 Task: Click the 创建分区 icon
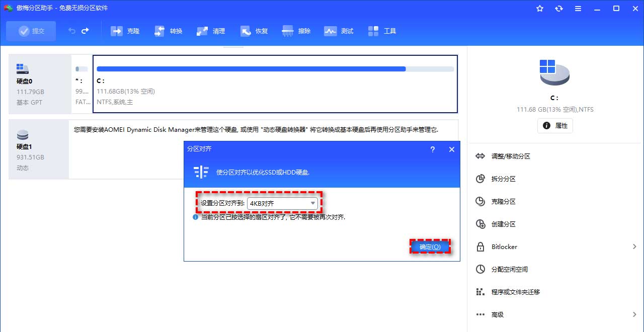coord(480,224)
